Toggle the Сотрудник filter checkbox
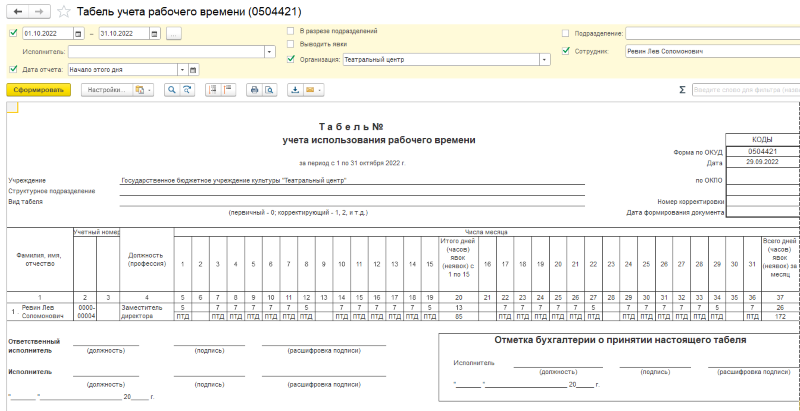The width and height of the screenshot is (800, 411). click(x=565, y=51)
